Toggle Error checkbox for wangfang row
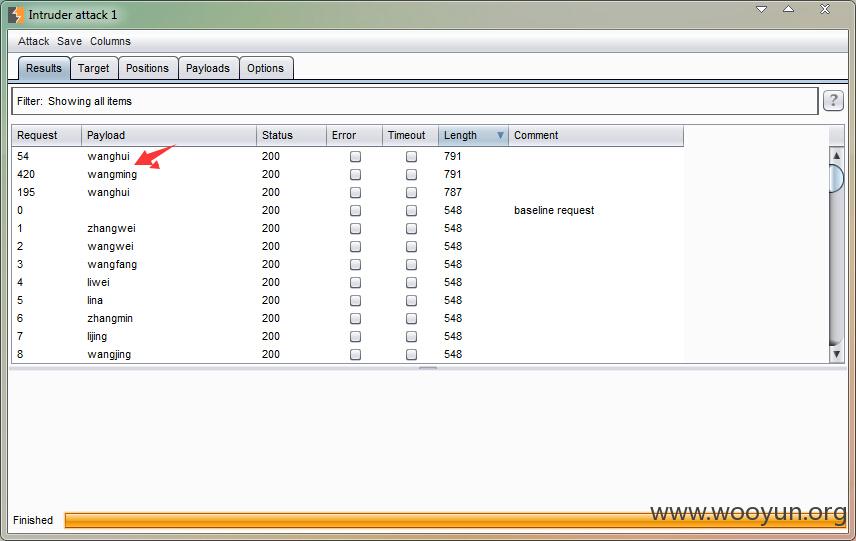Viewport: 856px width, 541px height. coord(355,265)
